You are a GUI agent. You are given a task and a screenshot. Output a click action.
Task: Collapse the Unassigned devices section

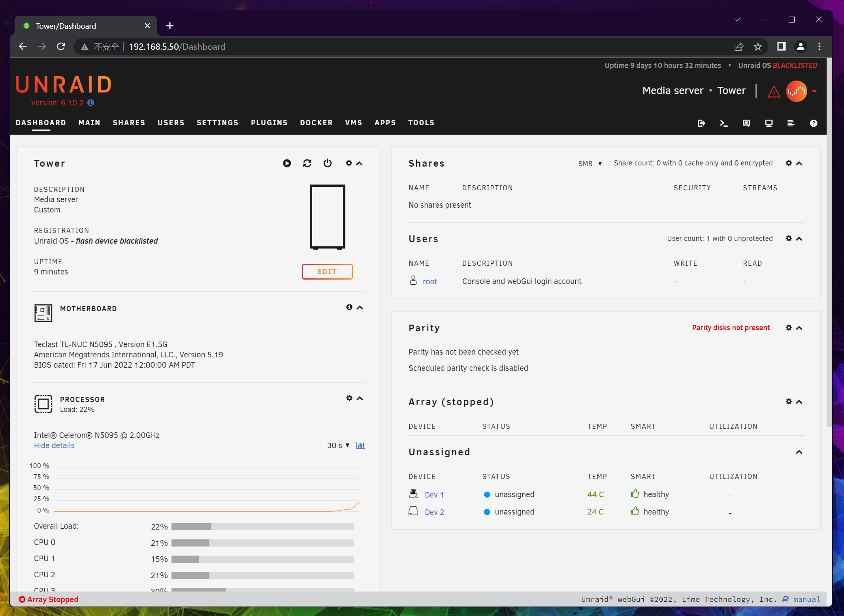pyautogui.click(x=799, y=452)
